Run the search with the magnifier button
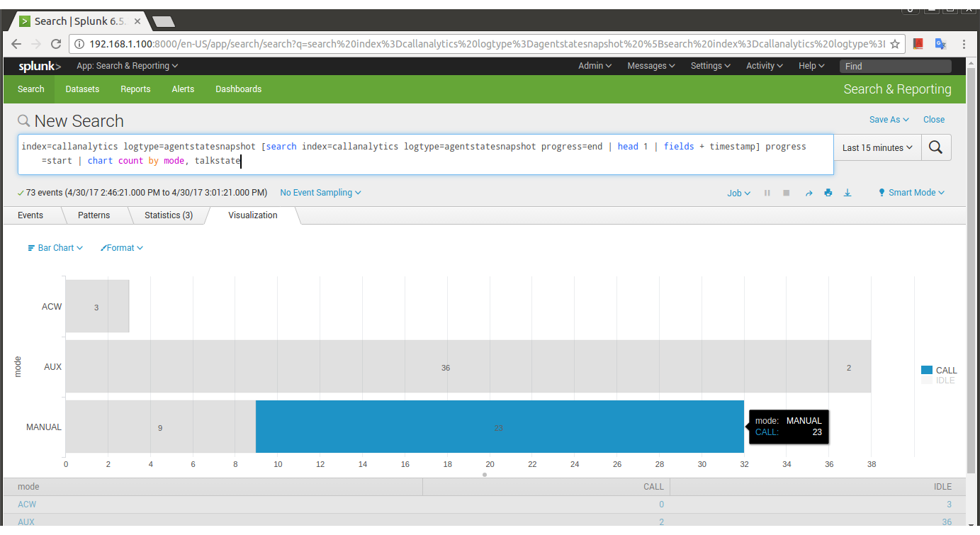Screen dimensions: 980x535 pyautogui.click(x=935, y=147)
